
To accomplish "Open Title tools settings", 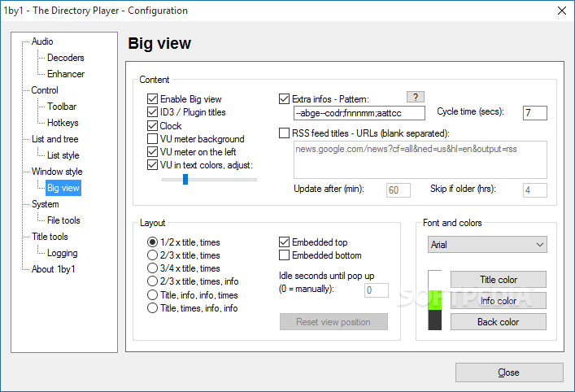I will click(50, 237).
